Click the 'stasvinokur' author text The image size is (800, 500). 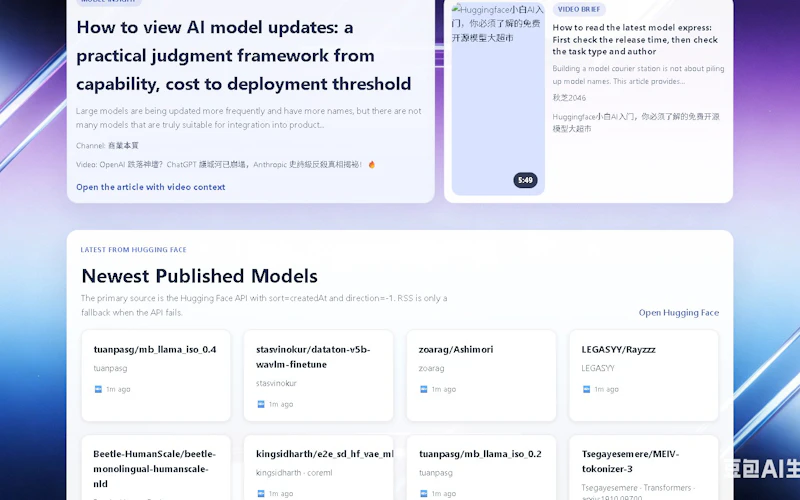coord(276,383)
